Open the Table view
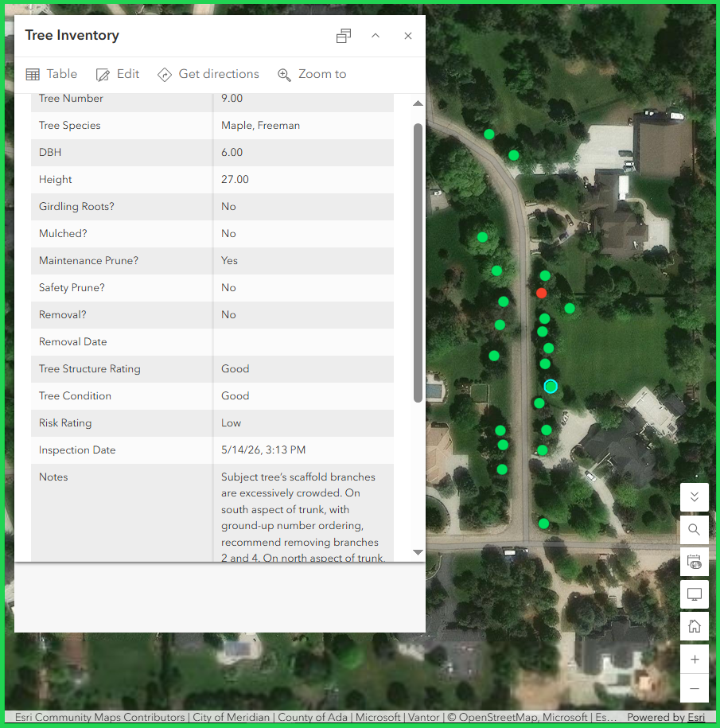Image resolution: width=720 pixels, height=728 pixels. coord(52,74)
